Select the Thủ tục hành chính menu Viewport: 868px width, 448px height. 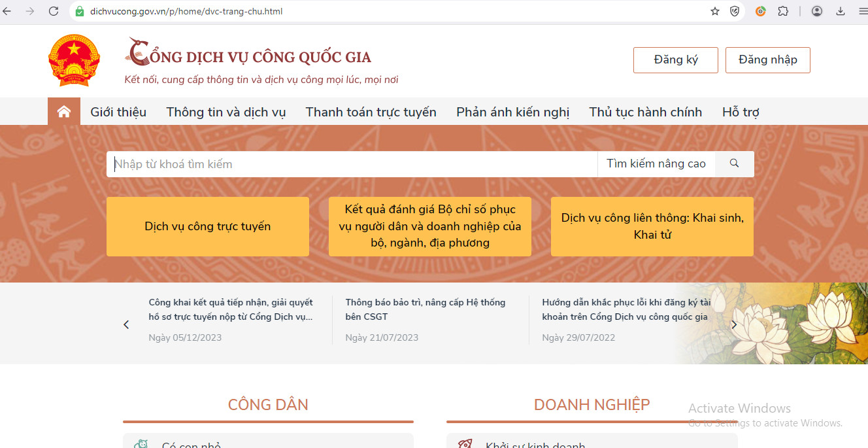645,112
